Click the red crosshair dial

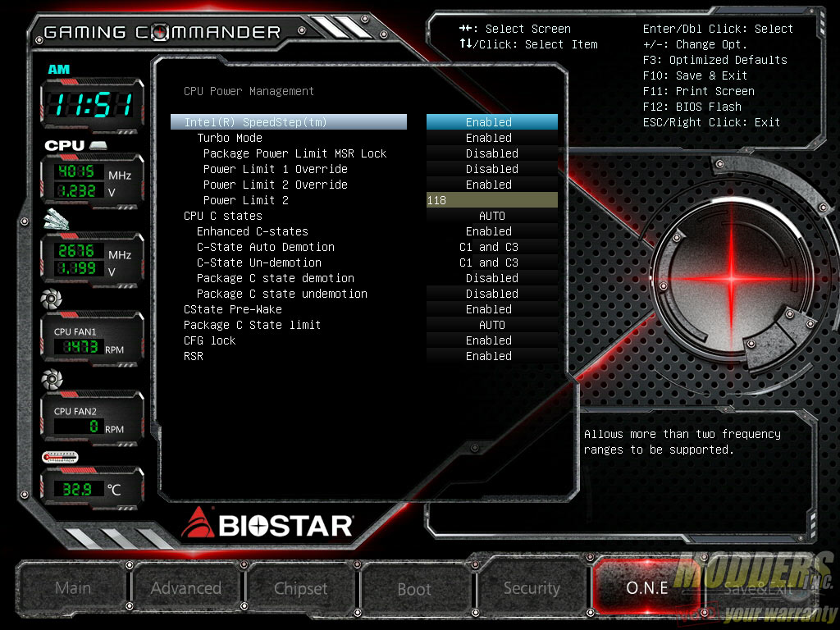tap(732, 277)
